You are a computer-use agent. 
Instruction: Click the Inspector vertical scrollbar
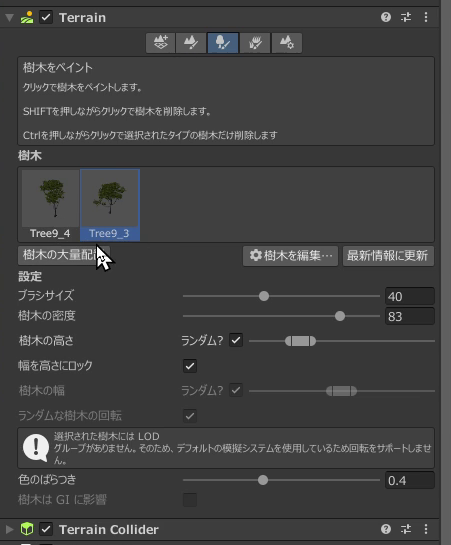pos(446,272)
